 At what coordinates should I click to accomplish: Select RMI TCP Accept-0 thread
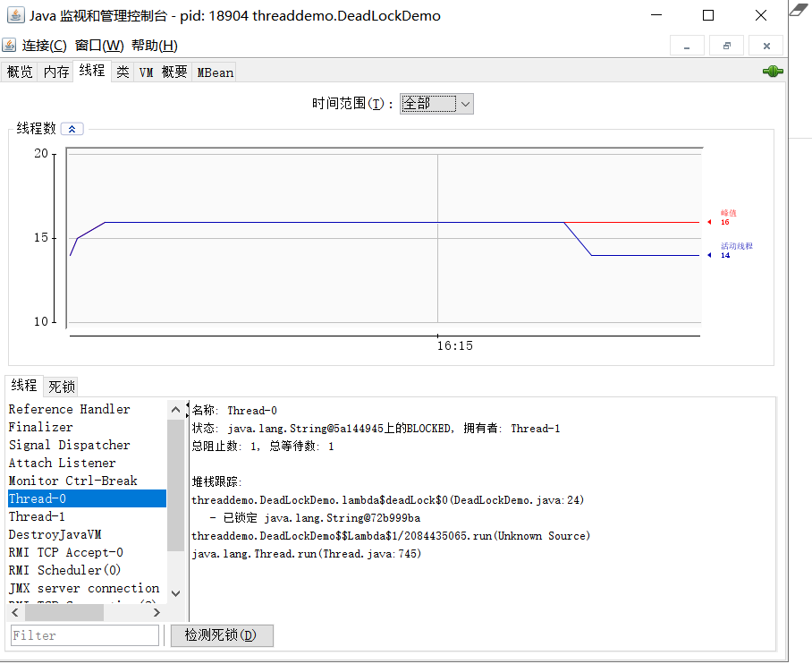(87, 552)
